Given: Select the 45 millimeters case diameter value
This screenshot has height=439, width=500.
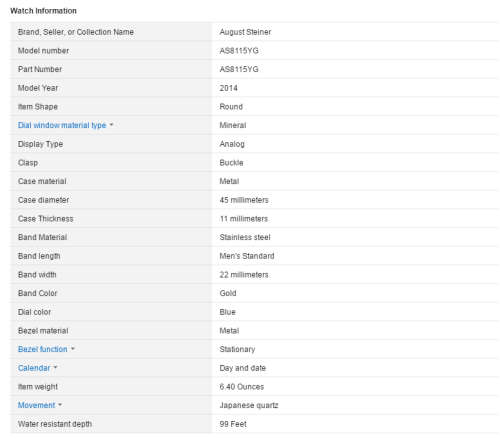Looking at the screenshot, I should (x=244, y=200).
